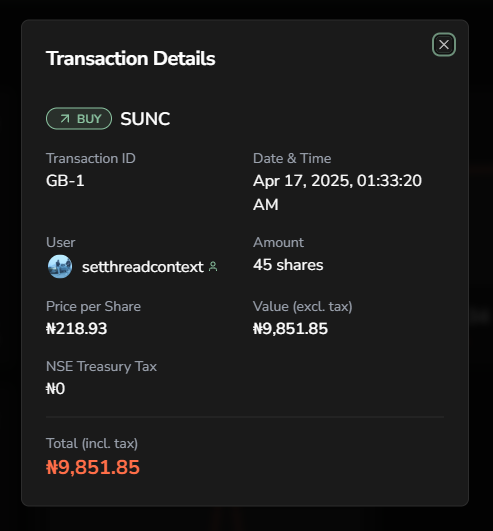This screenshot has width=493, height=531.
Task: Select the ₦218.93 price per share
Action: (x=77, y=328)
